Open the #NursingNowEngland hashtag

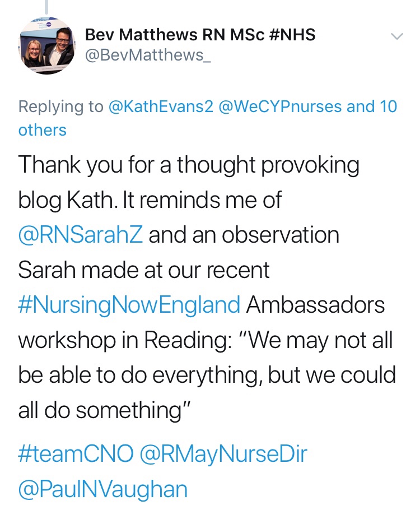tap(129, 305)
